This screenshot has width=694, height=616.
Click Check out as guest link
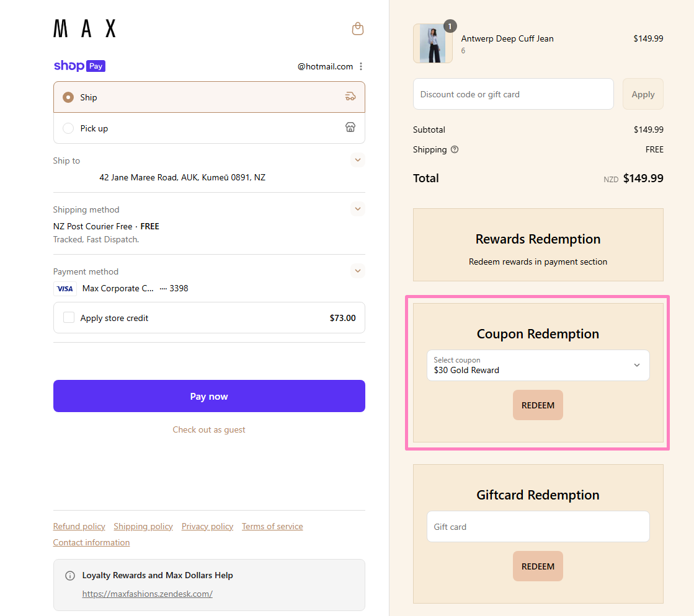click(x=209, y=429)
